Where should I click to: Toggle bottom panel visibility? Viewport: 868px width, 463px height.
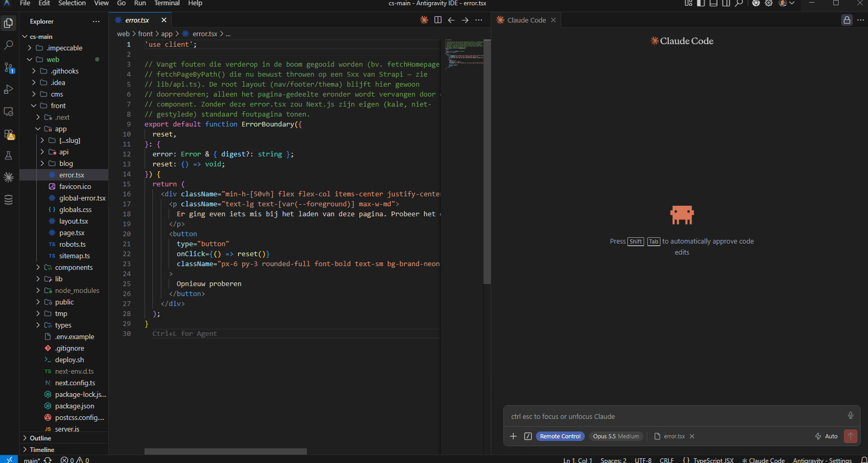click(714, 3)
